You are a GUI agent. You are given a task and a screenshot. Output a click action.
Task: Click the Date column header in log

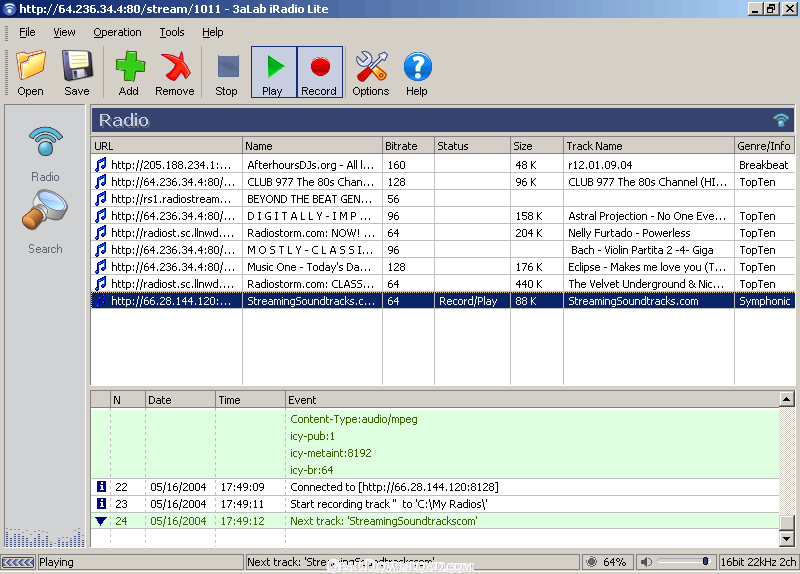(x=181, y=400)
